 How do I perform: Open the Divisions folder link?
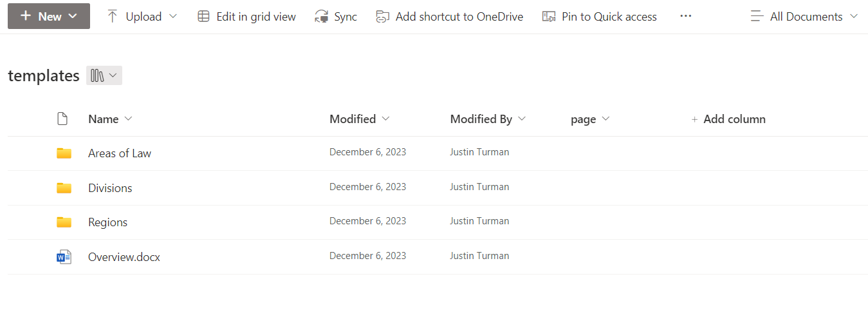point(110,188)
